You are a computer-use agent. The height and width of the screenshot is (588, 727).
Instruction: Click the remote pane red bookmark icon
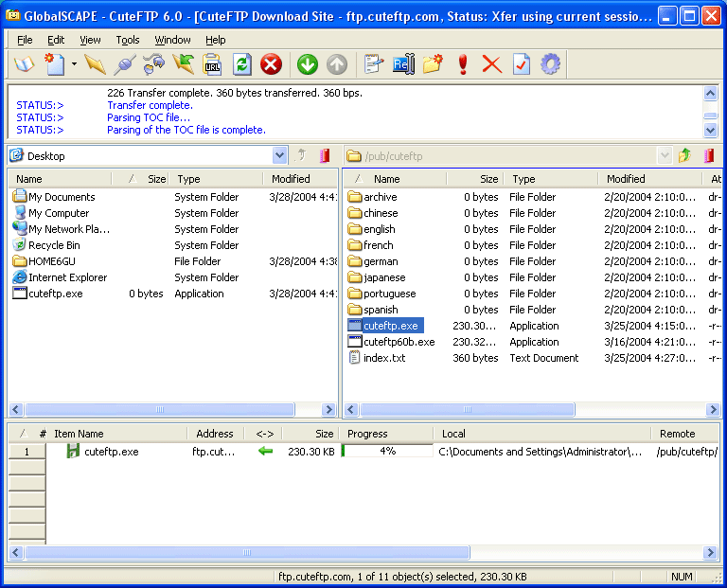click(709, 155)
